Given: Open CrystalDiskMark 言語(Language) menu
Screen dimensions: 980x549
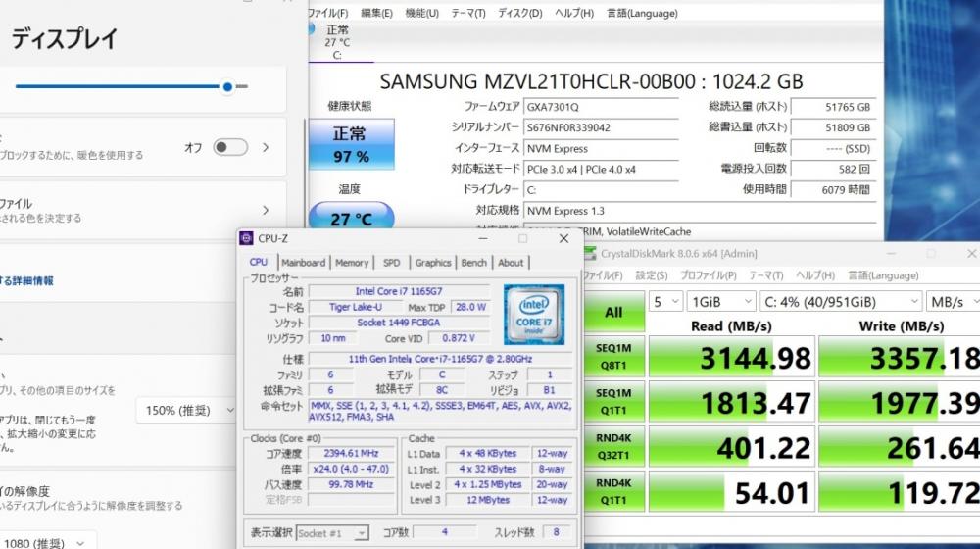Looking at the screenshot, I should pyautogui.click(x=883, y=275).
